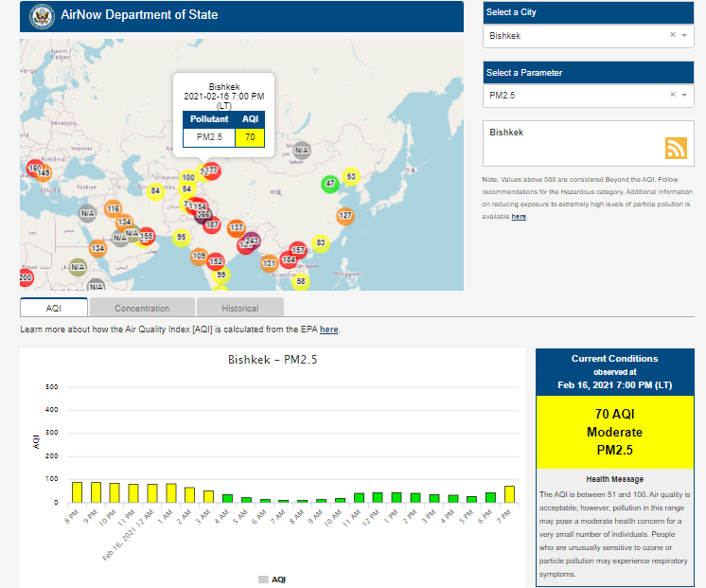Select the orange 116 AQI map marker
Image resolution: width=706 pixels, height=588 pixels.
(x=114, y=209)
